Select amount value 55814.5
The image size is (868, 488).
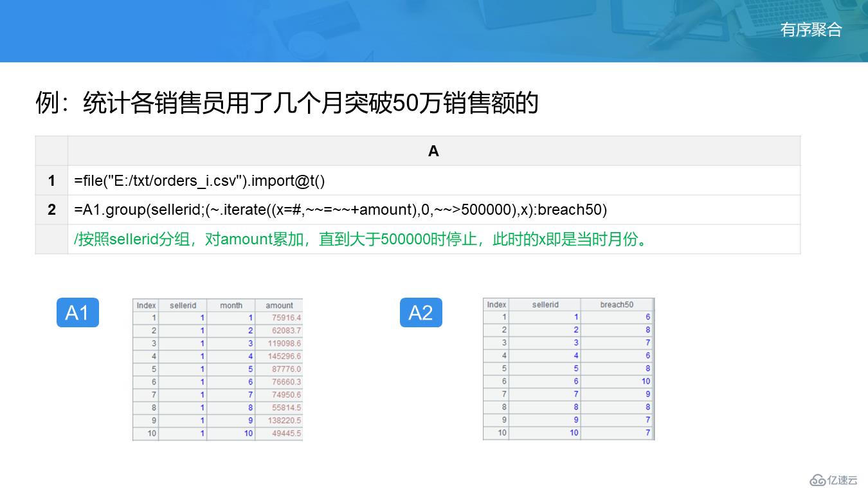pyautogui.click(x=279, y=408)
